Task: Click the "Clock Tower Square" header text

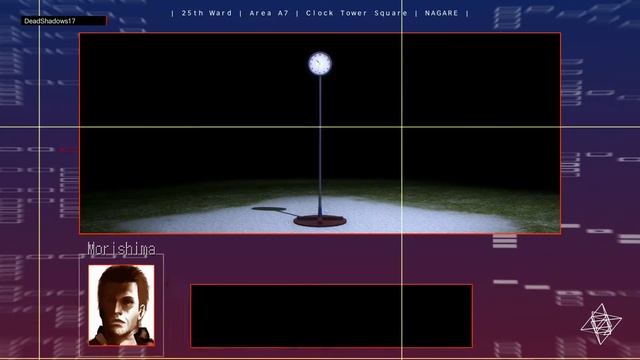Action: click(357, 13)
